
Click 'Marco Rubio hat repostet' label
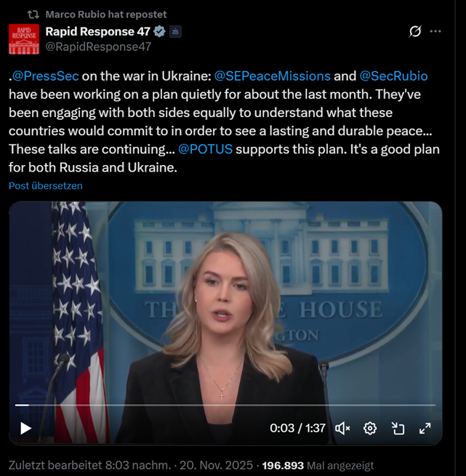[106, 15]
